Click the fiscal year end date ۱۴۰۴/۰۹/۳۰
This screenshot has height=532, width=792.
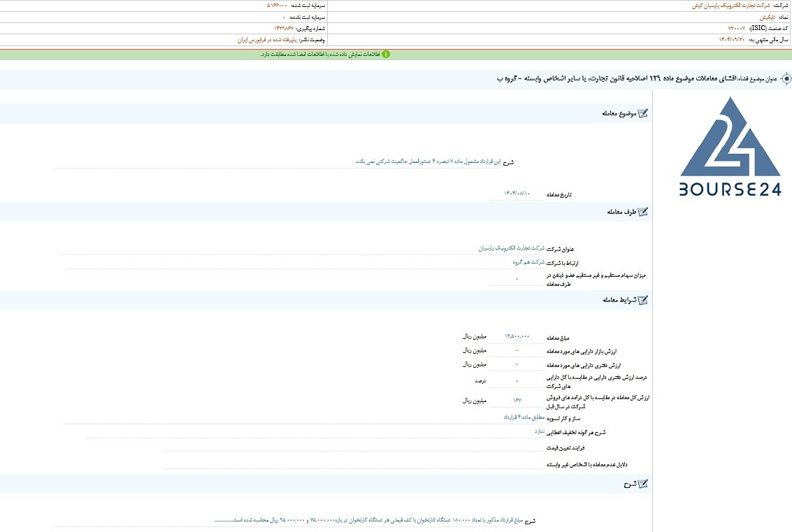tap(732, 39)
